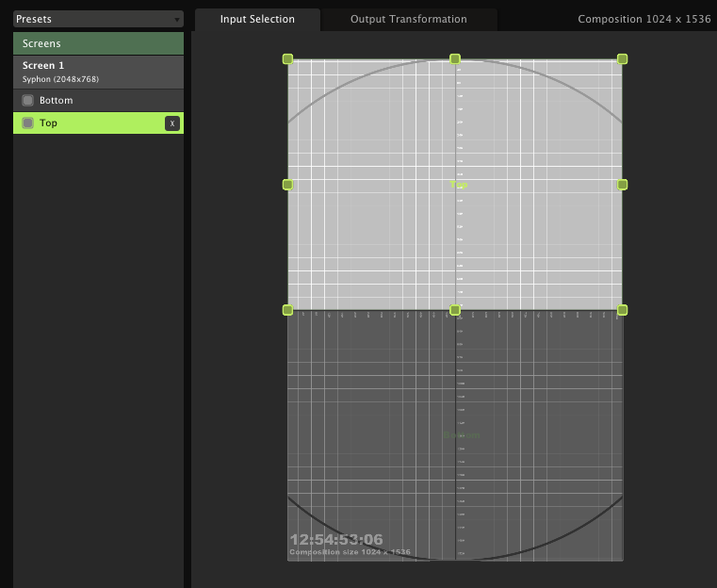Click the Screens section header

[98, 43]
